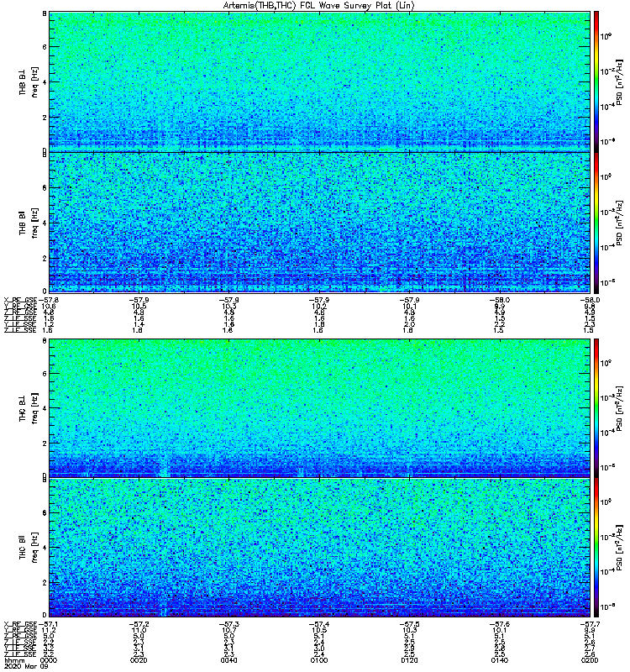Click the 'THB B⊥ freq [Hz]' axis label

coord(29,81)
